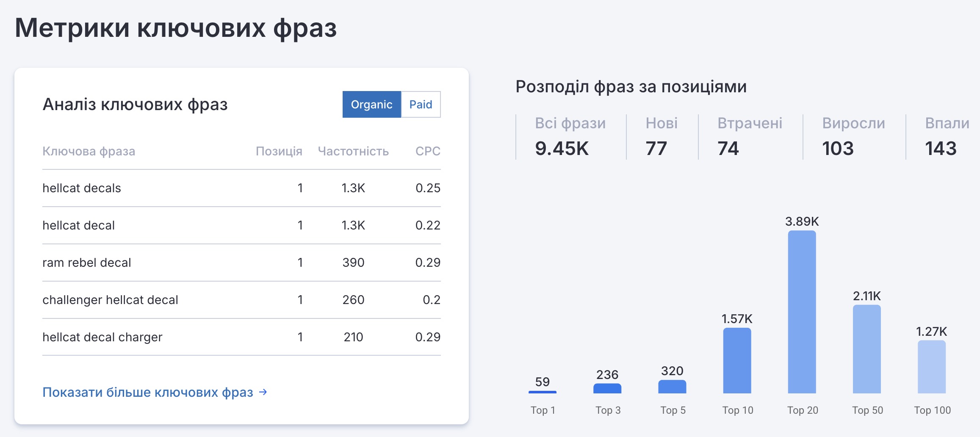Image resolution: width=980 pixels, height=437 pixels.
Task: Click the 'Виросли' 103 metric
Action: pos(853,137)
